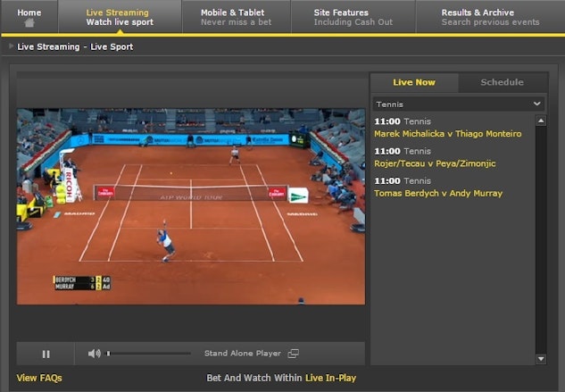The width and height of the screenshot is (565, 392).
Task: Click the Live In-Play link
Action: click(330, 378)
